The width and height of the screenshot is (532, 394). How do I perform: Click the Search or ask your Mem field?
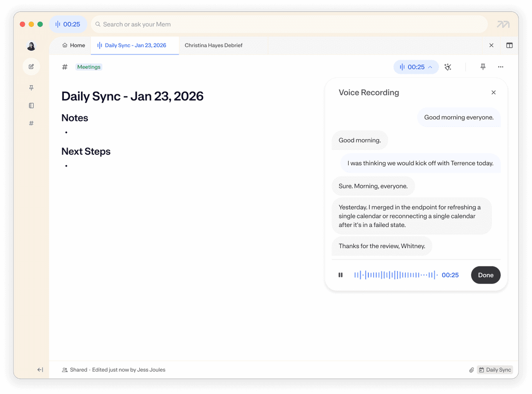coord(289,24)
